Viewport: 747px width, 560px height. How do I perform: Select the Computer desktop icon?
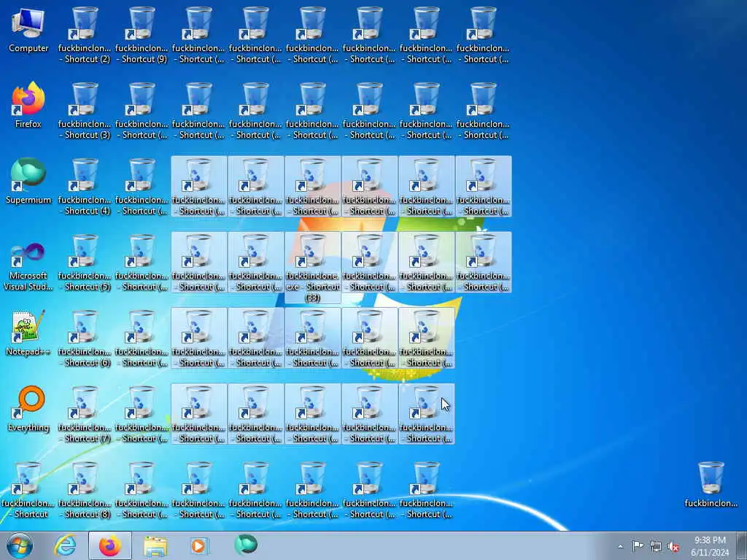coord(28,29)
